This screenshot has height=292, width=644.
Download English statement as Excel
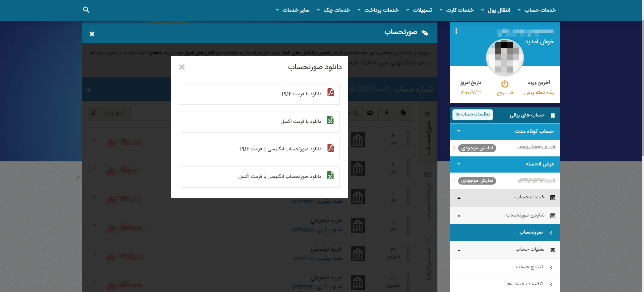tap(260, 177)
